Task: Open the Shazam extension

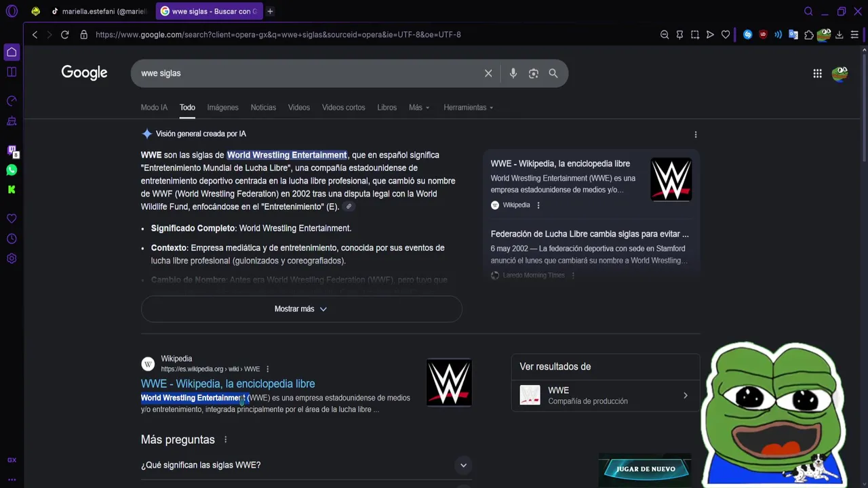Action: pos(747,35)
